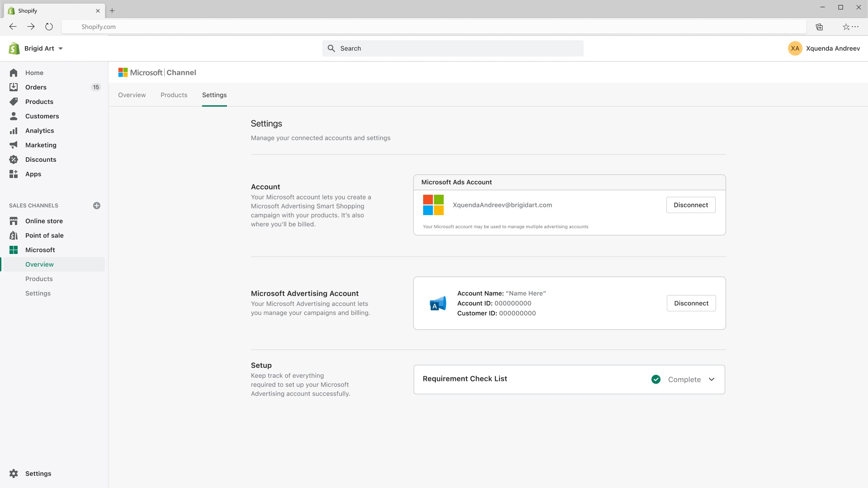
Task: Click the Products tag icon
Action: (x=14, y=102)
